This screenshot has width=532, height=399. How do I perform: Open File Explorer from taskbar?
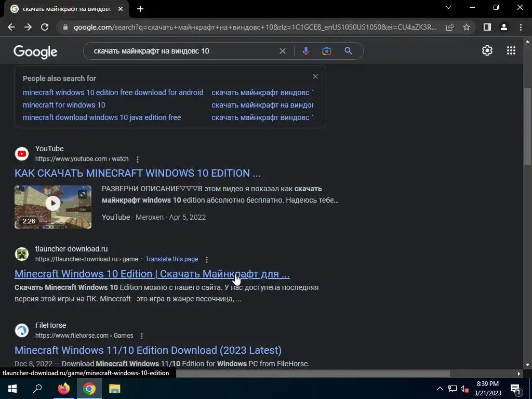click(x=115, y=389)
